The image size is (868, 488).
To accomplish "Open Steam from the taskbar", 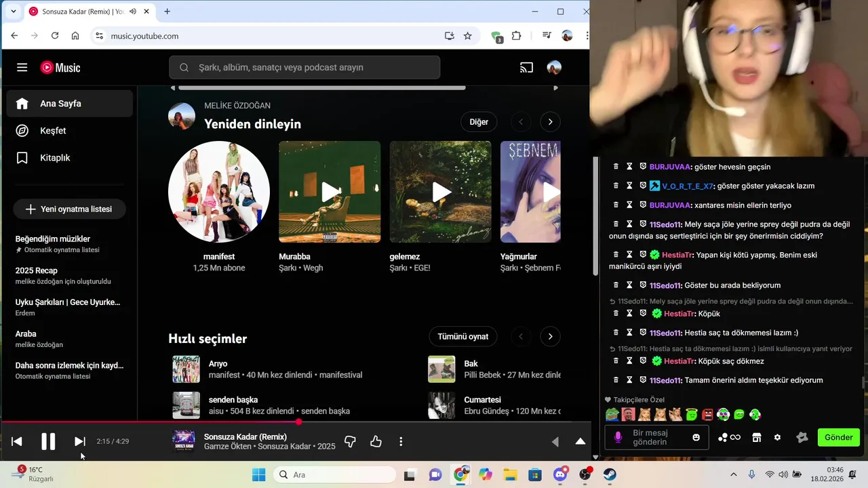I will click(x=610, y=474).
